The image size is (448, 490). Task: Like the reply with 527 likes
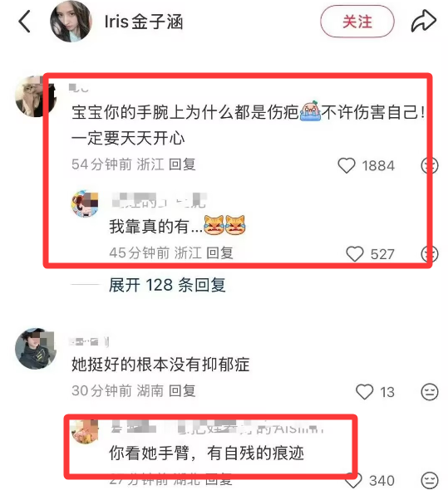(355, 254)
